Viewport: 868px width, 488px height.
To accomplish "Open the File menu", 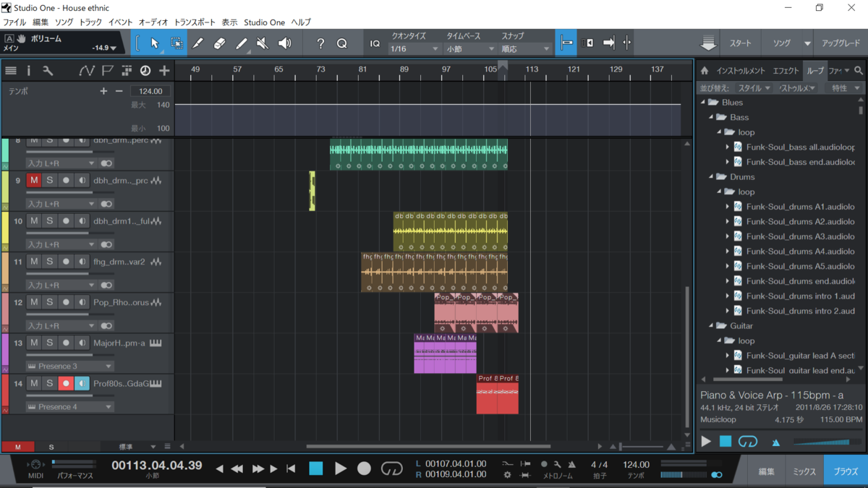I will coord(14,22).
